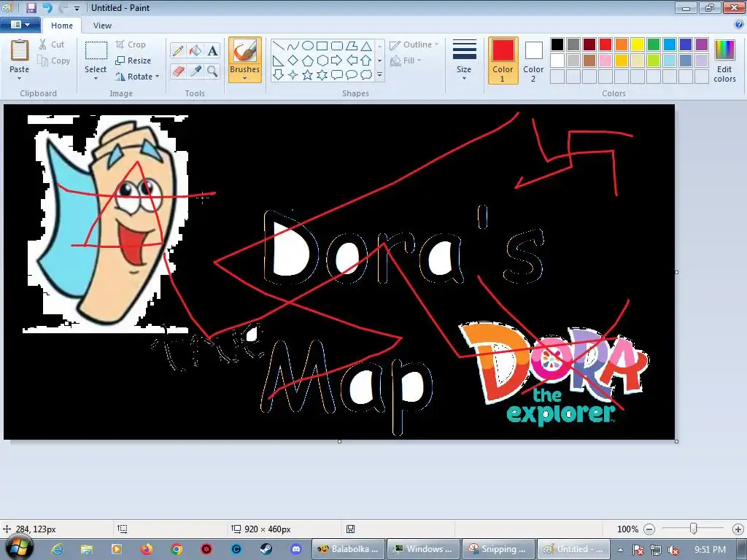
Task: Open the Brushes dropdown
Action: tap(245, 74)
